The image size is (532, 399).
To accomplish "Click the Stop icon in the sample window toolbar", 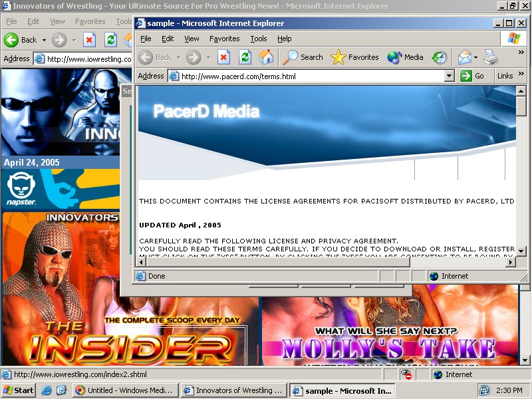I will coord(223,57).
